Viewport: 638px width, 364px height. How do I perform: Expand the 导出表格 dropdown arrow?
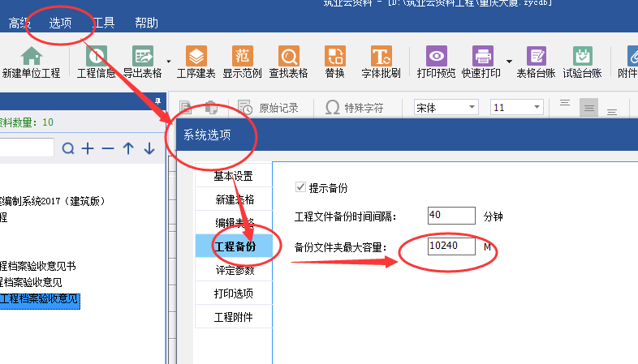[168, 61]
